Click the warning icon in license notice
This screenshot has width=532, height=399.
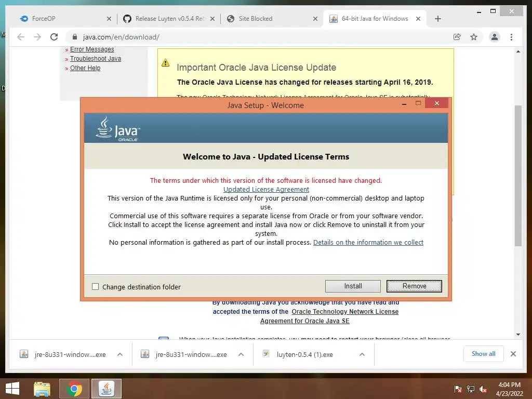coord(165,63)
